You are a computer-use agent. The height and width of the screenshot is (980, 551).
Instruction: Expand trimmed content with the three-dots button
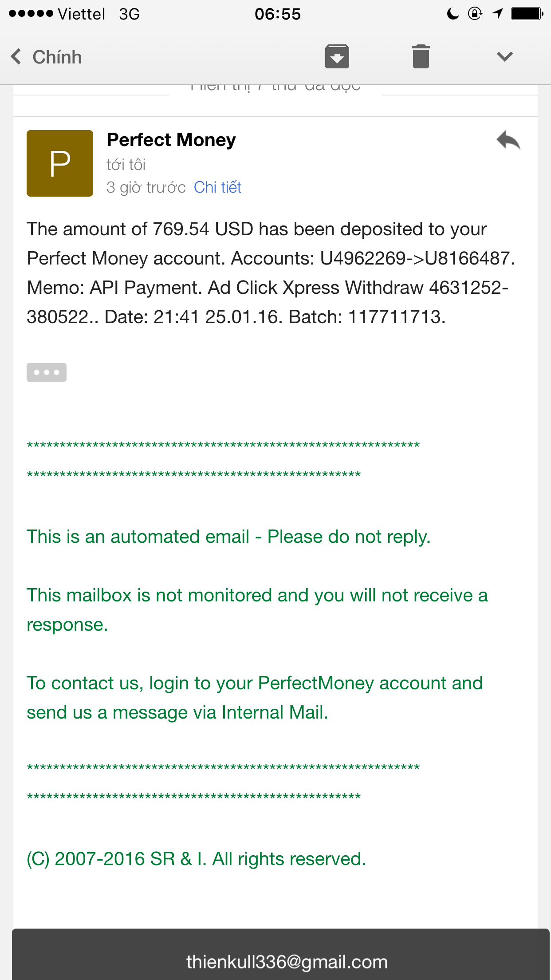(x=47, y=372)
